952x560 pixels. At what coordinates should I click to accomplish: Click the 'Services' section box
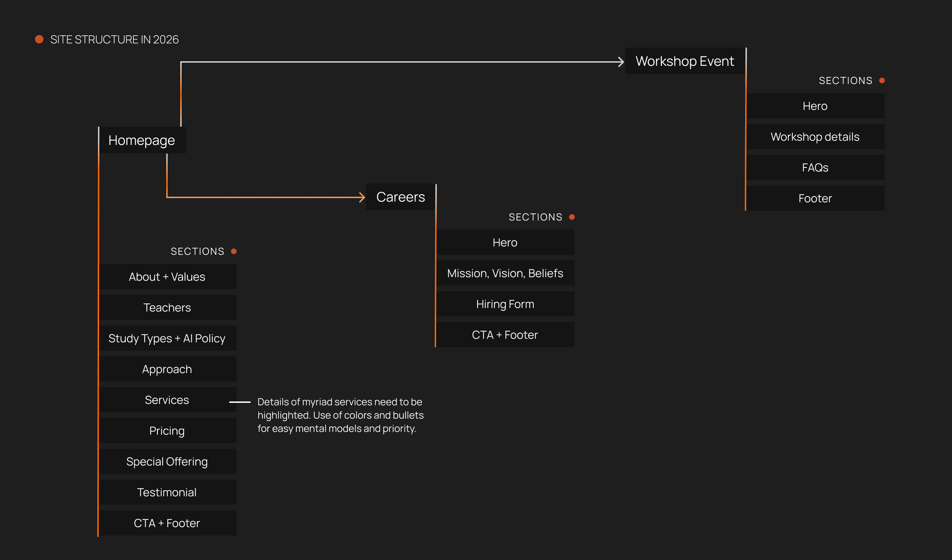(x=167, y=400)
